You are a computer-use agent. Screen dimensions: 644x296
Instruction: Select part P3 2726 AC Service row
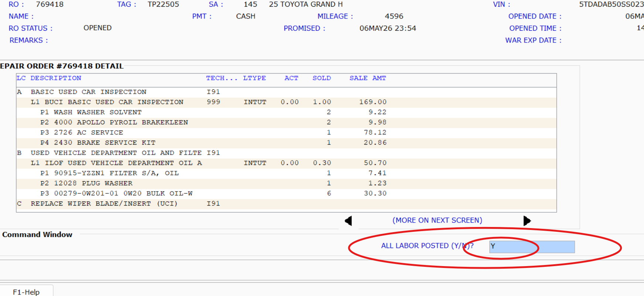(x=287, y=132)
